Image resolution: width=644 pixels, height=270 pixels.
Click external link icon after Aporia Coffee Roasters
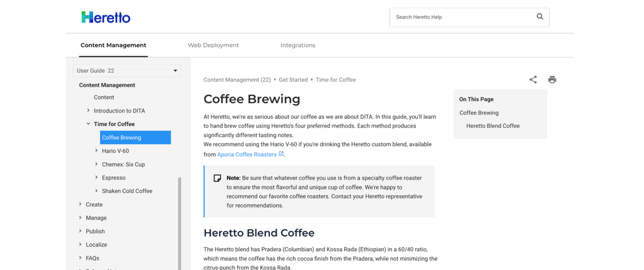[x=281, y=154]
